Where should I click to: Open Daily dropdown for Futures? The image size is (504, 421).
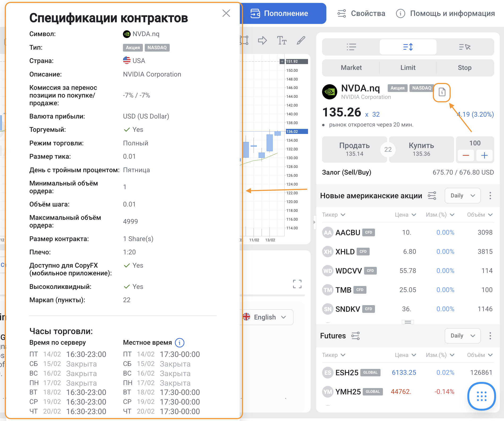coord(463,336)
